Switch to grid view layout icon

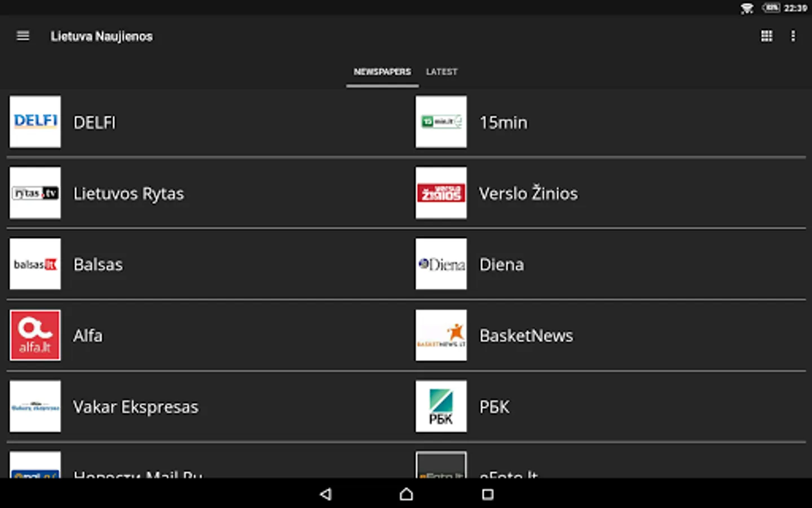click(x=767, y=36)
